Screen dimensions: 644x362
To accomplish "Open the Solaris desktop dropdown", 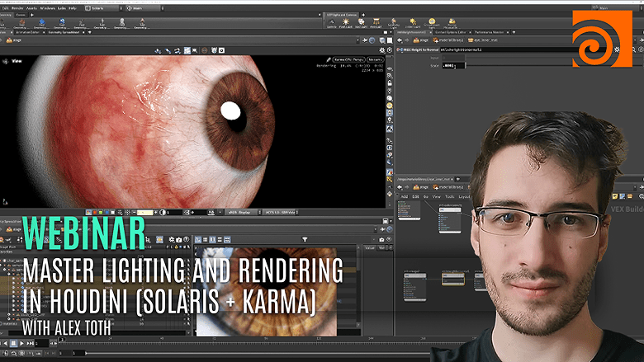I will (103, 7).
